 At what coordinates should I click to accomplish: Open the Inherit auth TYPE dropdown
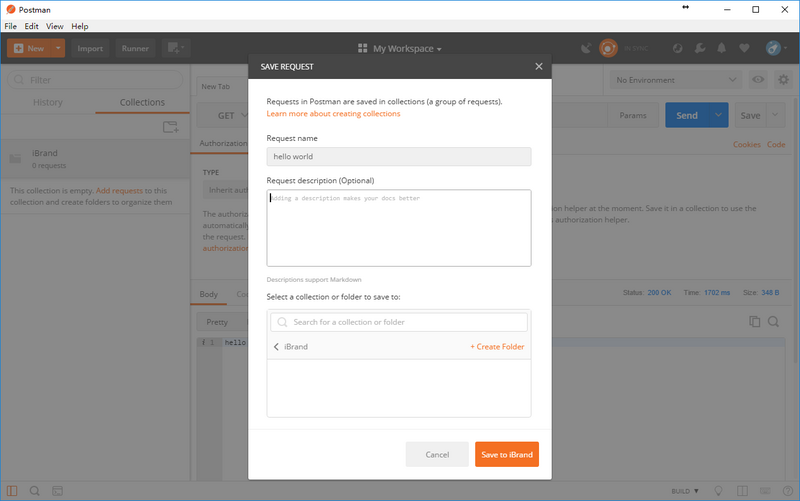pyautogui.click(x=226, y=190)
